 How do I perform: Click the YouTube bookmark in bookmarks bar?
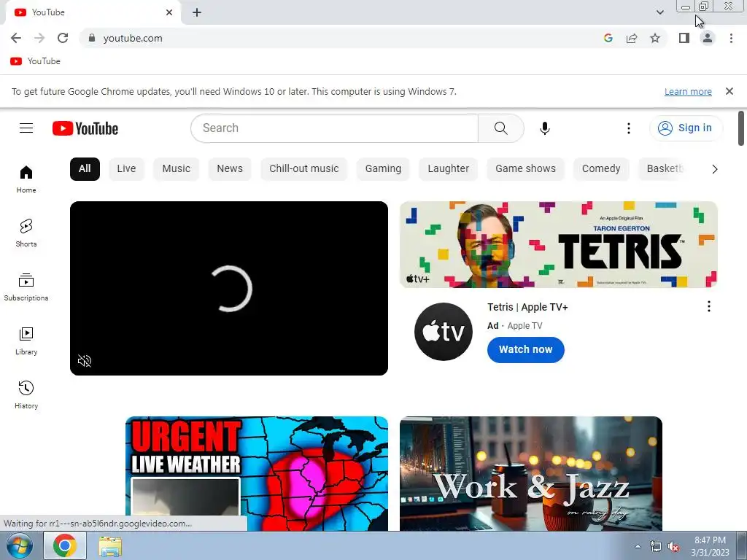click(36, 61)
